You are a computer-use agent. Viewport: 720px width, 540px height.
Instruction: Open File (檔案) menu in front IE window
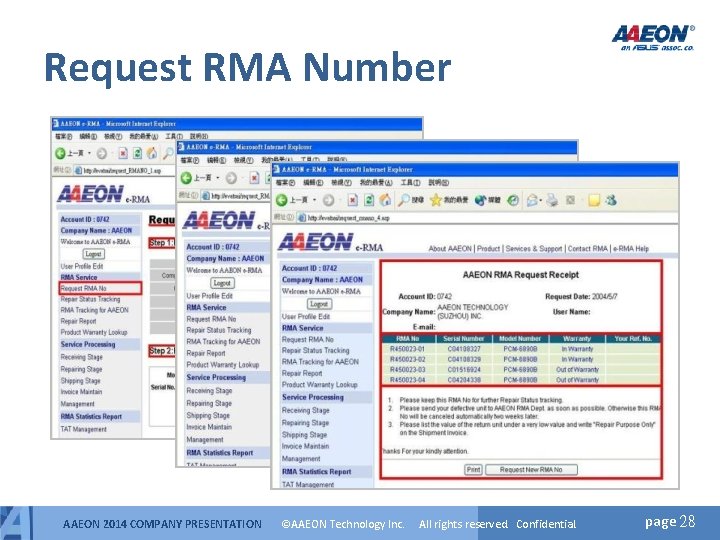(x=285, y=183)
